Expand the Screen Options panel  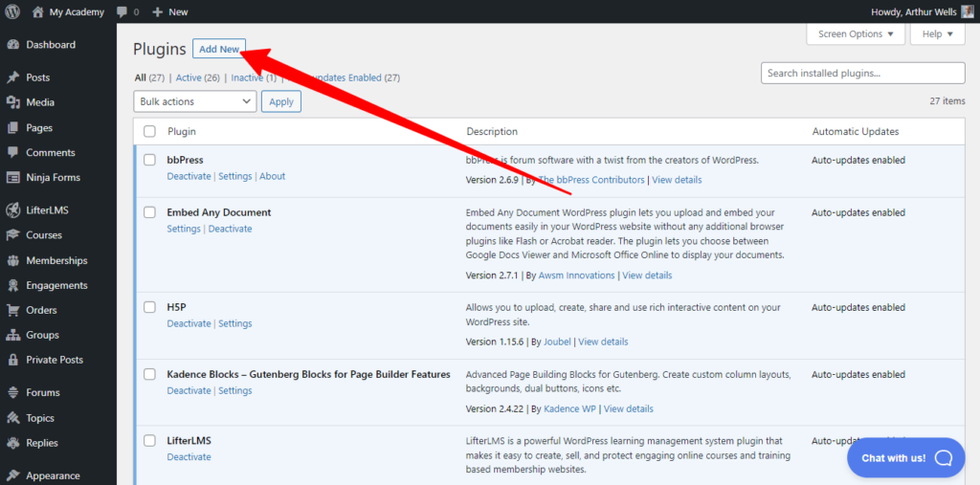pyautogui.click(x=856, y=34)
